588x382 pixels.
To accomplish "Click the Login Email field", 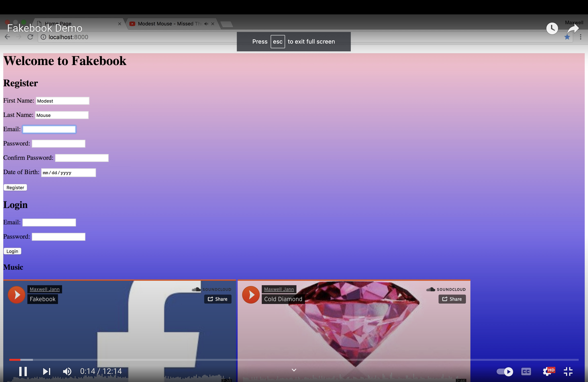I will click(x=49, y=223).
